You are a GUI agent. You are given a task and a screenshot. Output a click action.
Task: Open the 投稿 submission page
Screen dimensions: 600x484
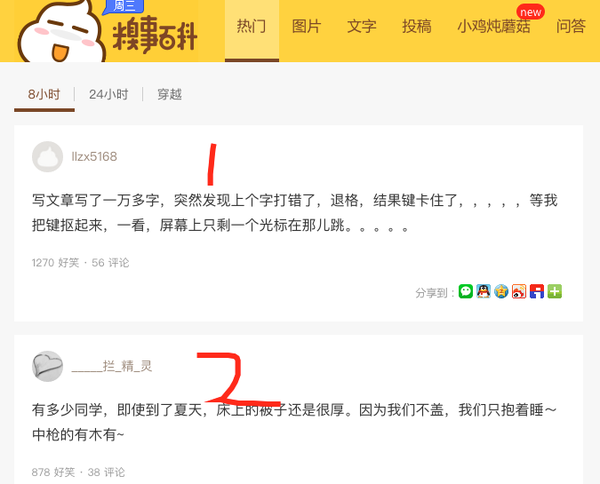[x=417, y=27]
